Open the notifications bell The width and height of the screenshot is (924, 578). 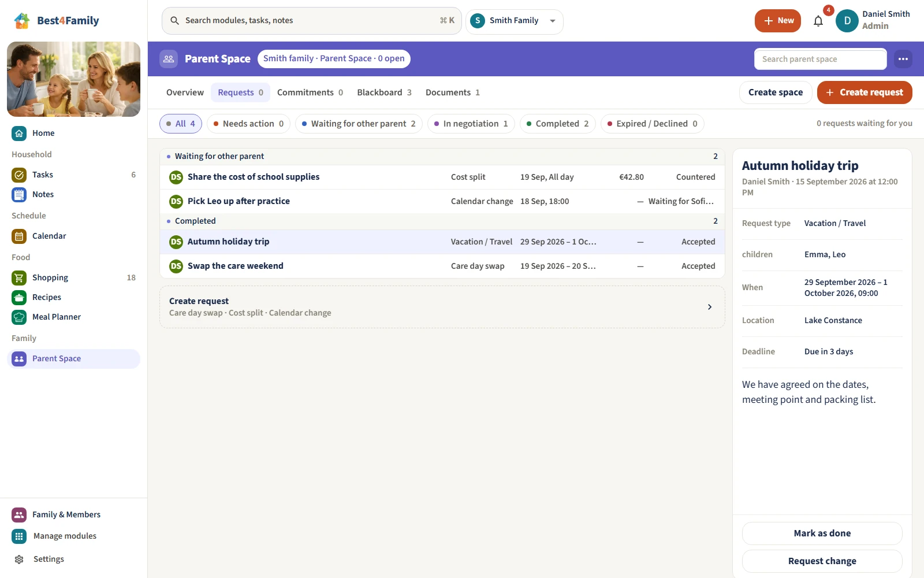818,21
